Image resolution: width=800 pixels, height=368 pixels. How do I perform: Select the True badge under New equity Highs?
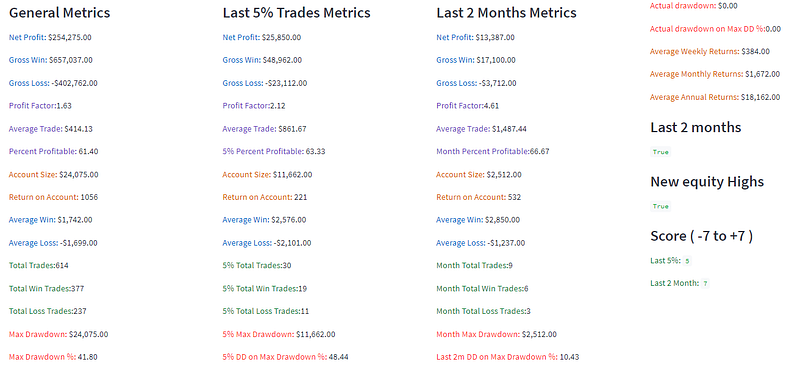(x=660, y=207)
